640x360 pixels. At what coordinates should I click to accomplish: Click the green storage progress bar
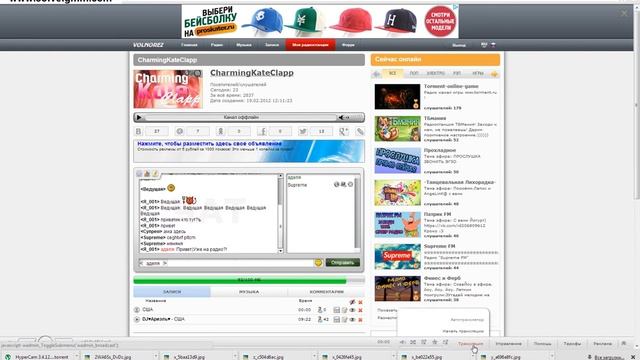click(249, 280)
